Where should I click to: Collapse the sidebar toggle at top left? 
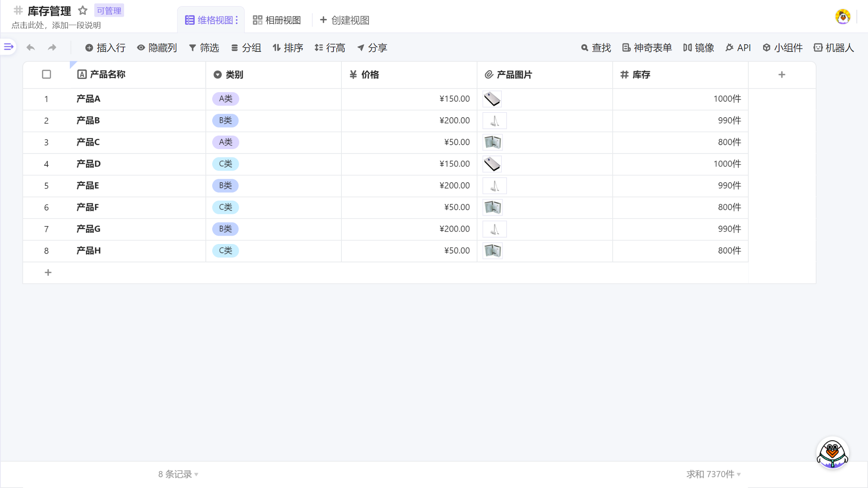pos(8,47)
